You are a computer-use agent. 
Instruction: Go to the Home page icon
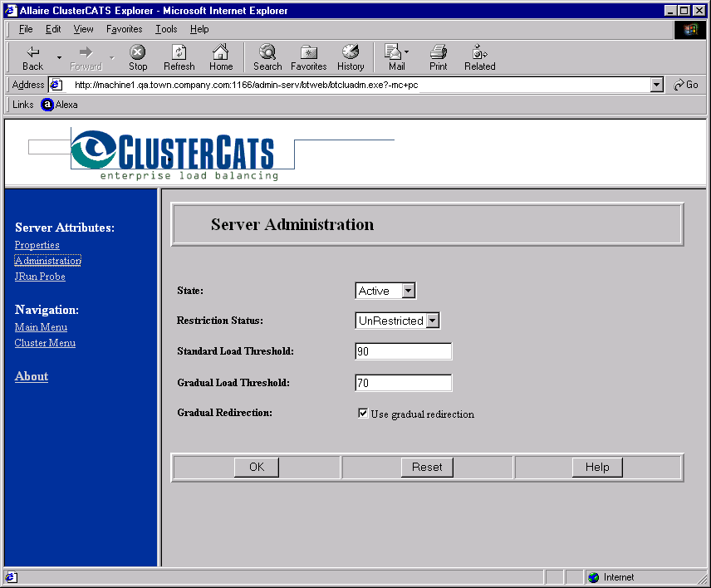(x=221, y=51)
